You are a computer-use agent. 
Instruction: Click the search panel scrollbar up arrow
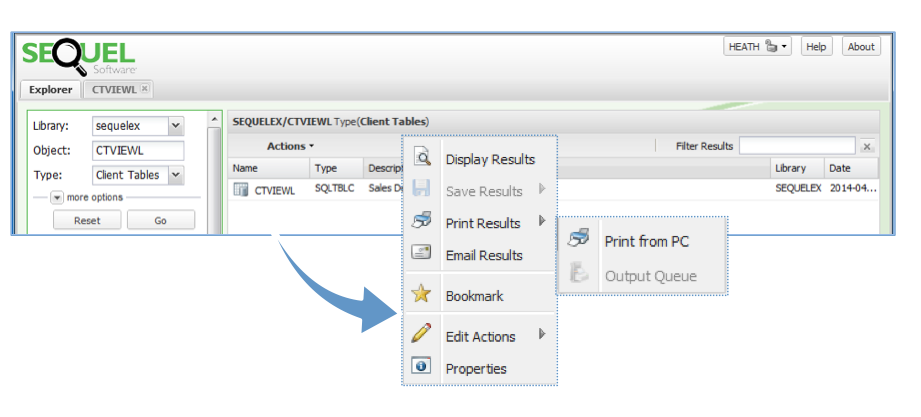click(x=214, y=119)
